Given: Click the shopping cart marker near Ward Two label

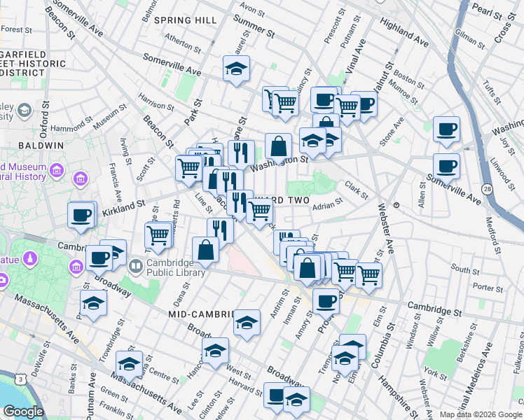Looking at the screenshot, I should tap(259, 211).
